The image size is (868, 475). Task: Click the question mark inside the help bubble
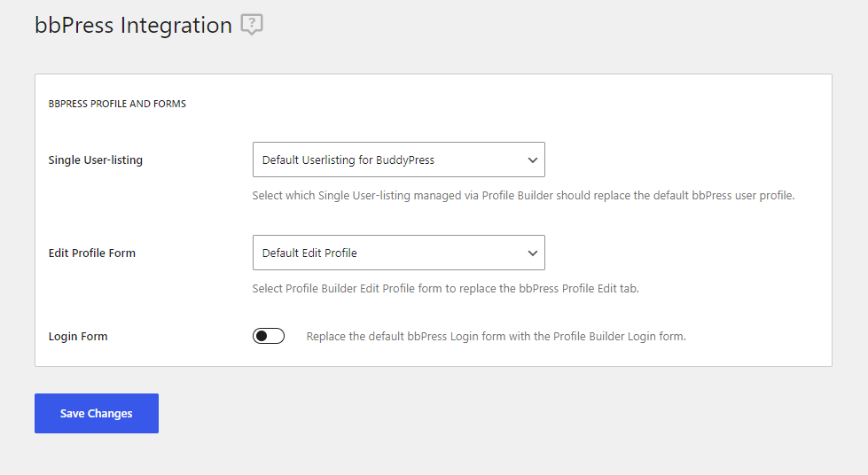coord(252,23)
